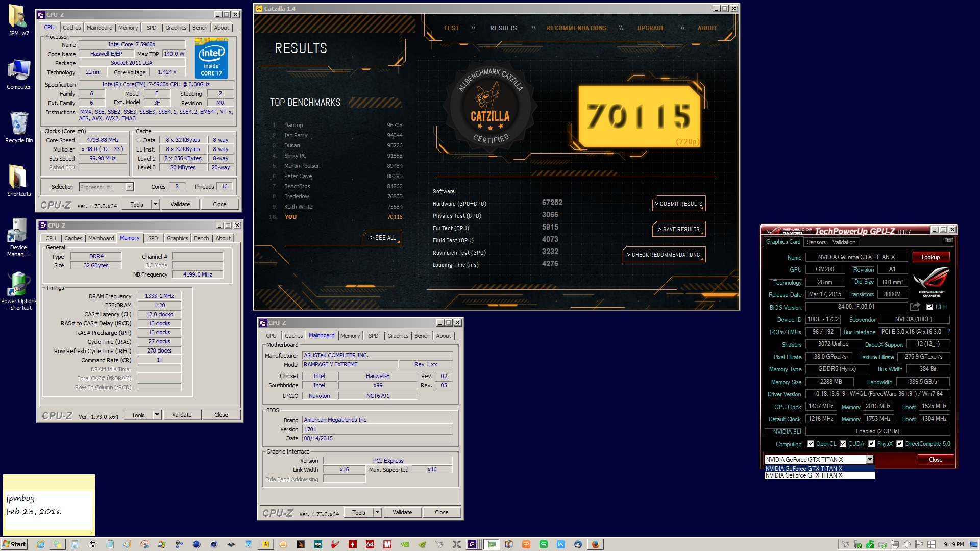
Task: Toggle the CUDA checkbox in GPU-Z
Action: coord(843,444)
